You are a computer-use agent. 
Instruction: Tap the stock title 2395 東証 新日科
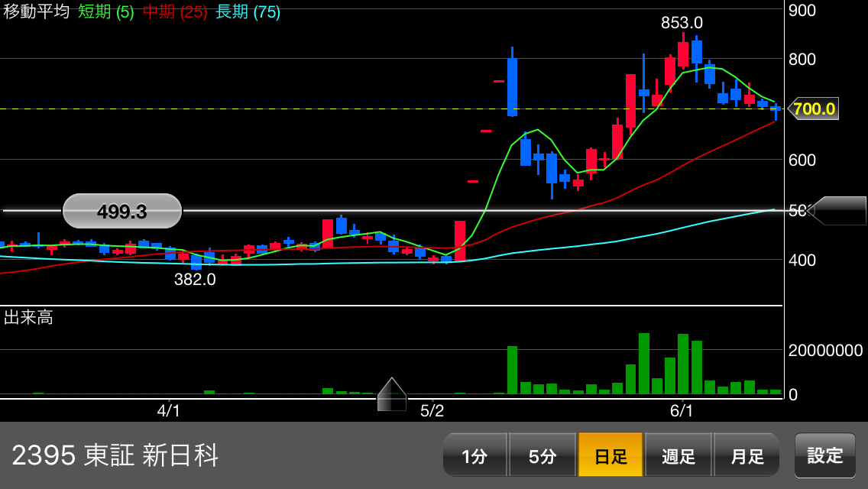[x=115, y=455]
